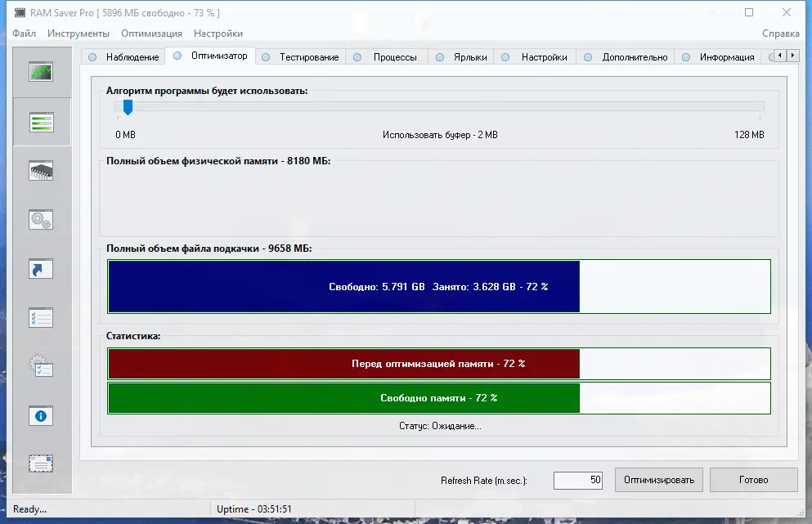Open the memory chip testing icon
Image resolution: width=812 pixels, height=524 pixels.
41,170
